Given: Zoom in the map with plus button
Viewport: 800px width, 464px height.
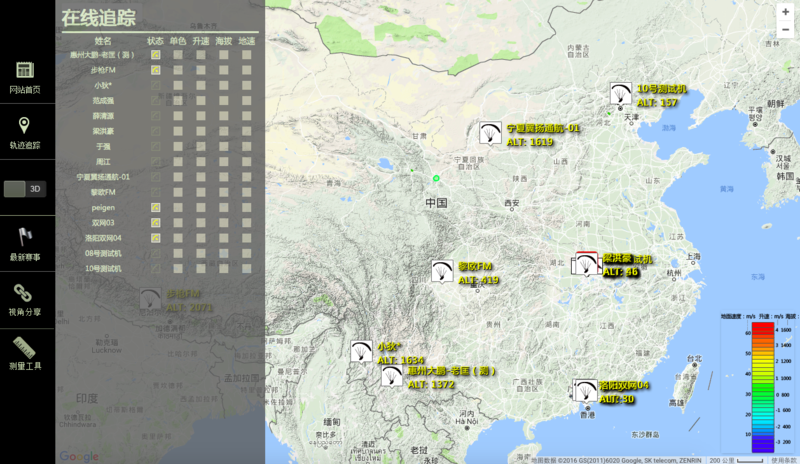Looking at the screenshot, I should (785, 12).
